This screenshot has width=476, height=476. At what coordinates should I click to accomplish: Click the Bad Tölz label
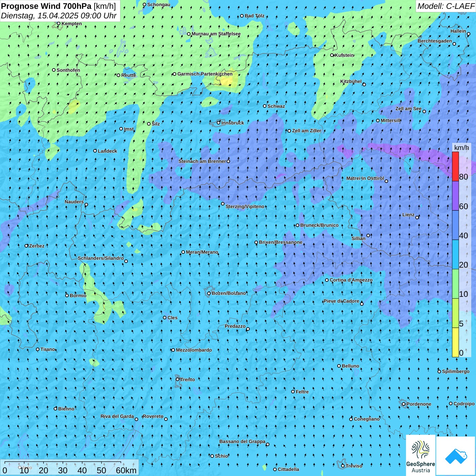pyautogui.click(x=254, y=16)
